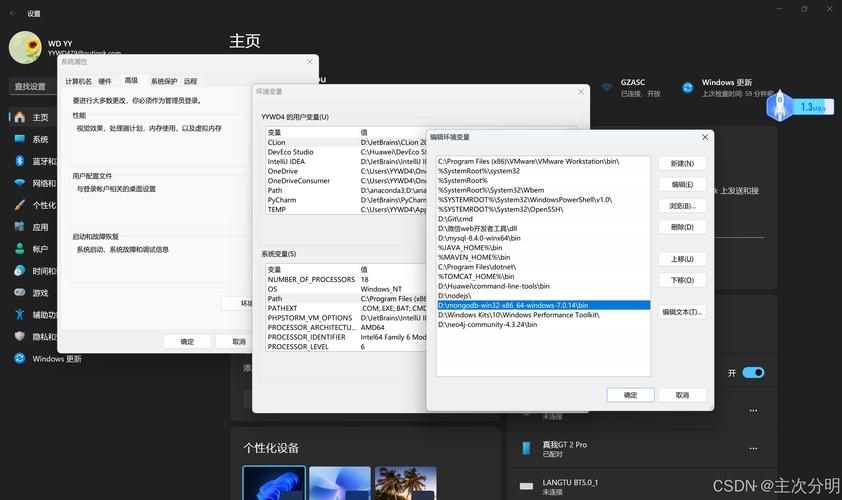Open the 主页 home icon in Settings sidebar
This screenshot has width=842, height=500.
pos(20,117)
